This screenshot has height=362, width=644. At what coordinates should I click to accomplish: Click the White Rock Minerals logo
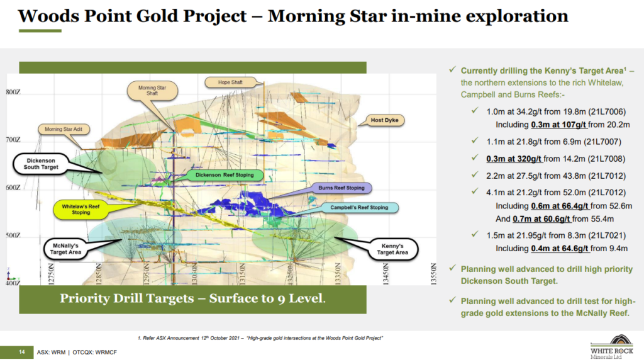pyautogui.click(x=612, y=347)
